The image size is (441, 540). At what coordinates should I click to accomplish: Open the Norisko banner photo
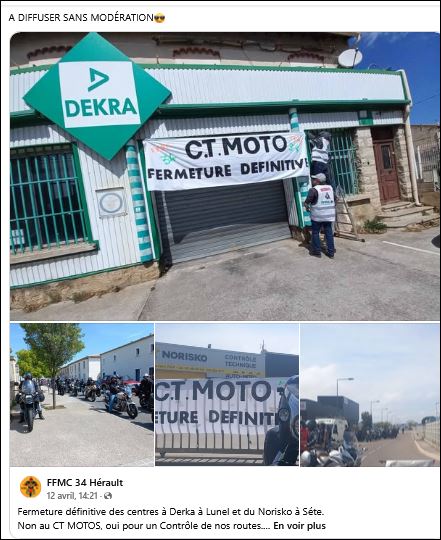(227, 395)
